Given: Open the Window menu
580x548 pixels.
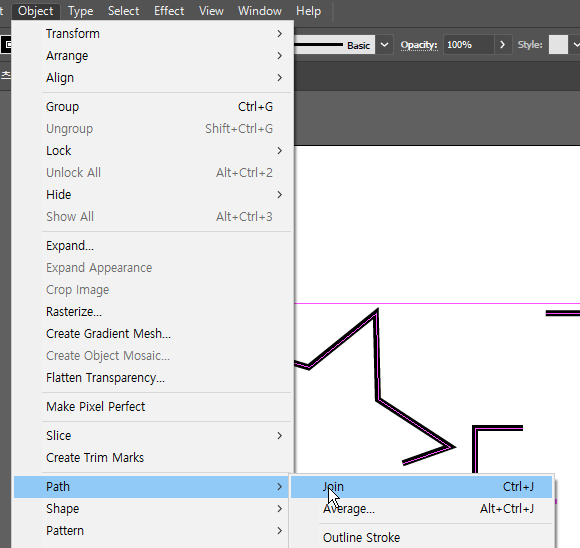Looking at the screenshot, I should 260,11.
